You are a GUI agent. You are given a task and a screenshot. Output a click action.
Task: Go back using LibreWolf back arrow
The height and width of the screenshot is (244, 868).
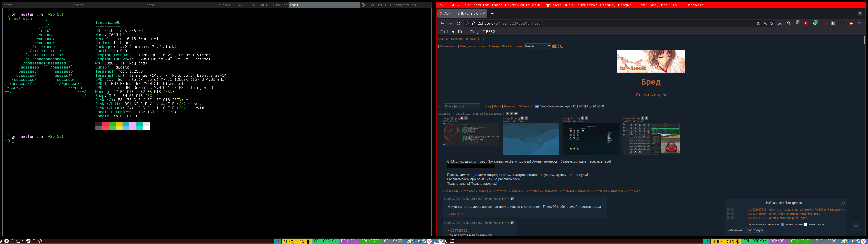click(442, 23)
